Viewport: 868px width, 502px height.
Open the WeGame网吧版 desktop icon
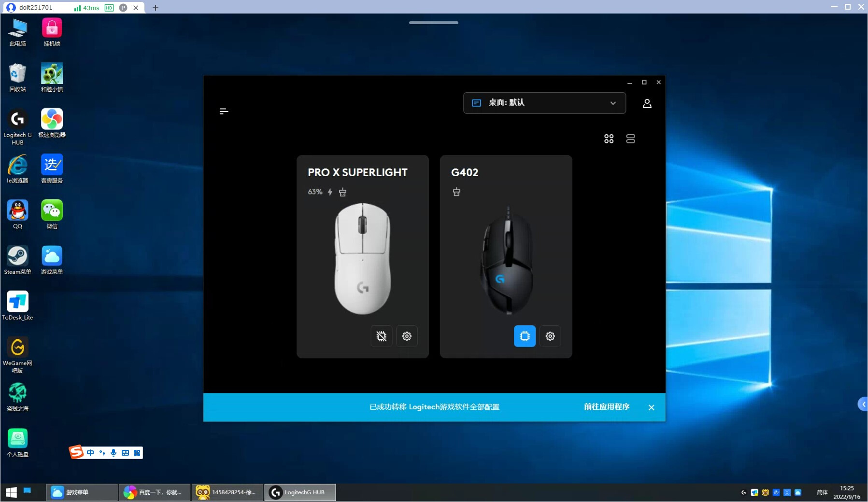pos(17,355)
